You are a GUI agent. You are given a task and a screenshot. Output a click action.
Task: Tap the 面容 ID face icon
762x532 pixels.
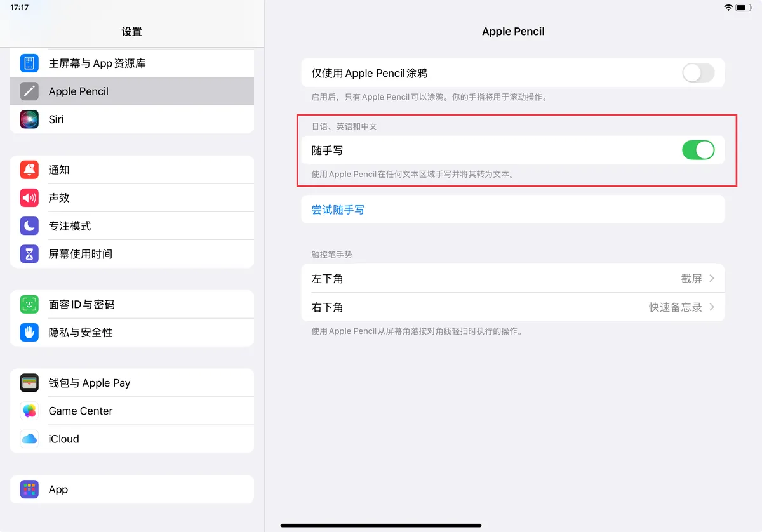29,304
